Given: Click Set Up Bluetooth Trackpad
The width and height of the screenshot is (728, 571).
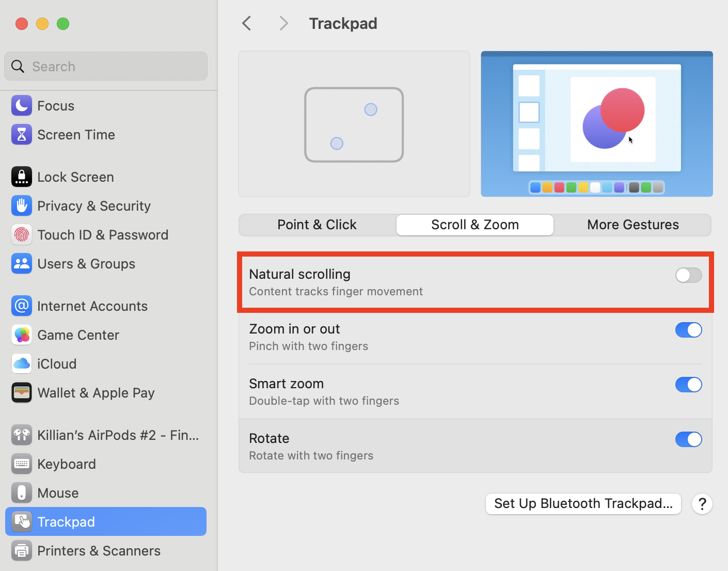Looking at the screenshot, I should tap(583, 503).
